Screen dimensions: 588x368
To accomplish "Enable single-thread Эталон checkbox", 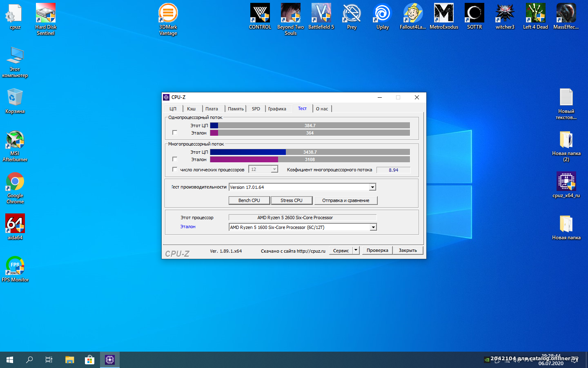I will [175, 132].
